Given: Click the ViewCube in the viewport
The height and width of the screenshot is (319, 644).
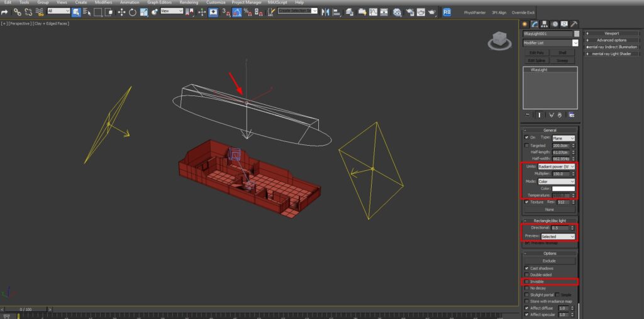Looking at the screenshot, I should pyautogui.click(x=499, y=40).
